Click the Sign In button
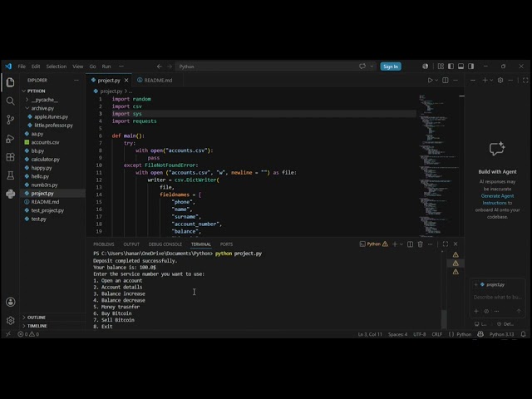532x399 pixels. (391, 66)
